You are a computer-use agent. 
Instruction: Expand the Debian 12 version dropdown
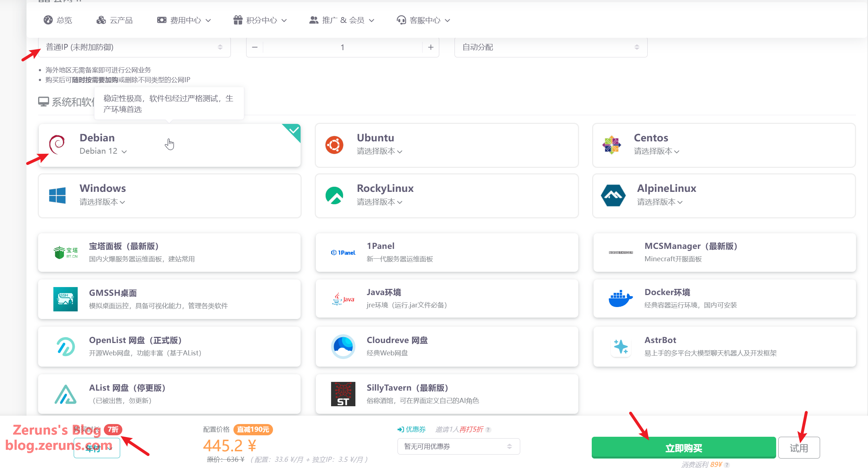tap(103, 151)
